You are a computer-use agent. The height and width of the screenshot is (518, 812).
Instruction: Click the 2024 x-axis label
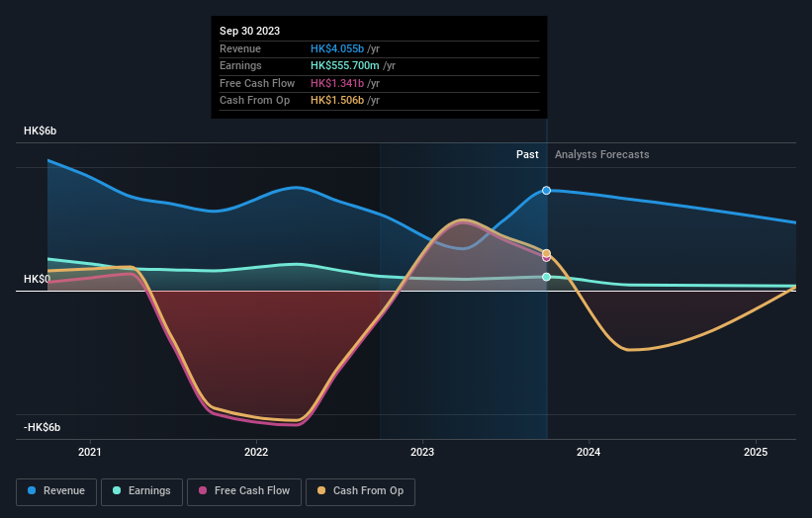(588, 452)
